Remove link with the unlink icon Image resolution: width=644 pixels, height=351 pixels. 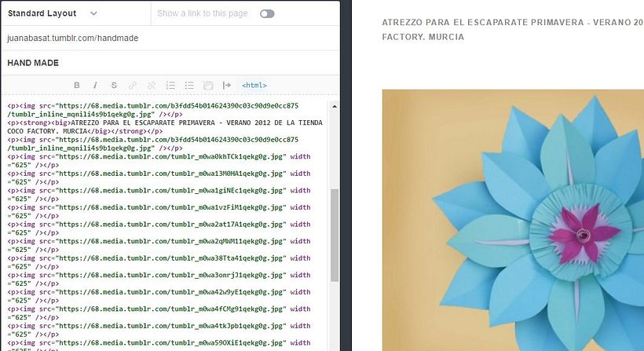pos(152,85)
